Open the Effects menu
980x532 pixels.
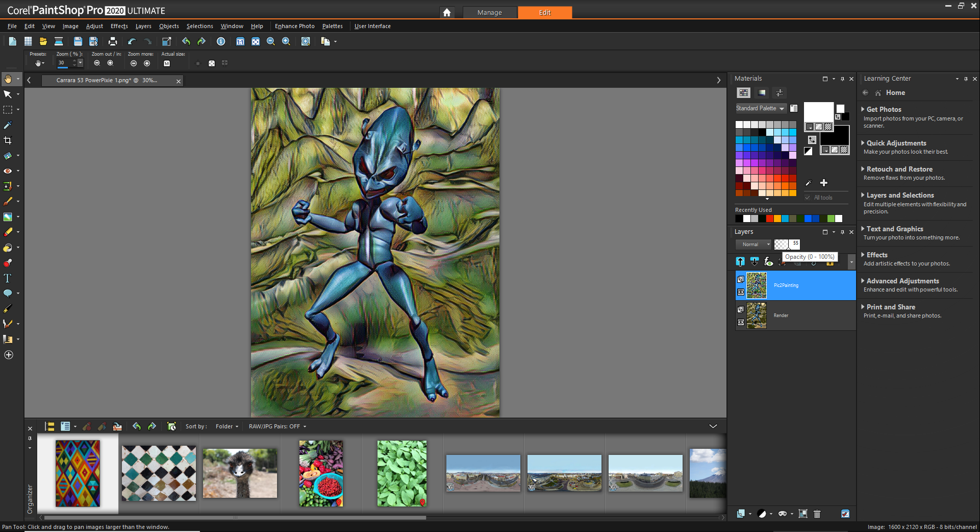click(x=119, y=26)
